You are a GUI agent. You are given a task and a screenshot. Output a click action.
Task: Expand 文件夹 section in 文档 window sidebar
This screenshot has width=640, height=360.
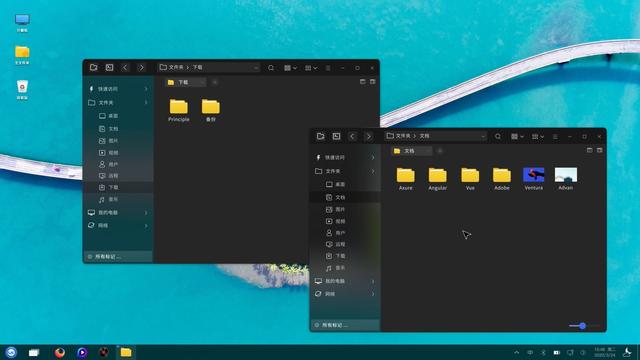point(373,171)
